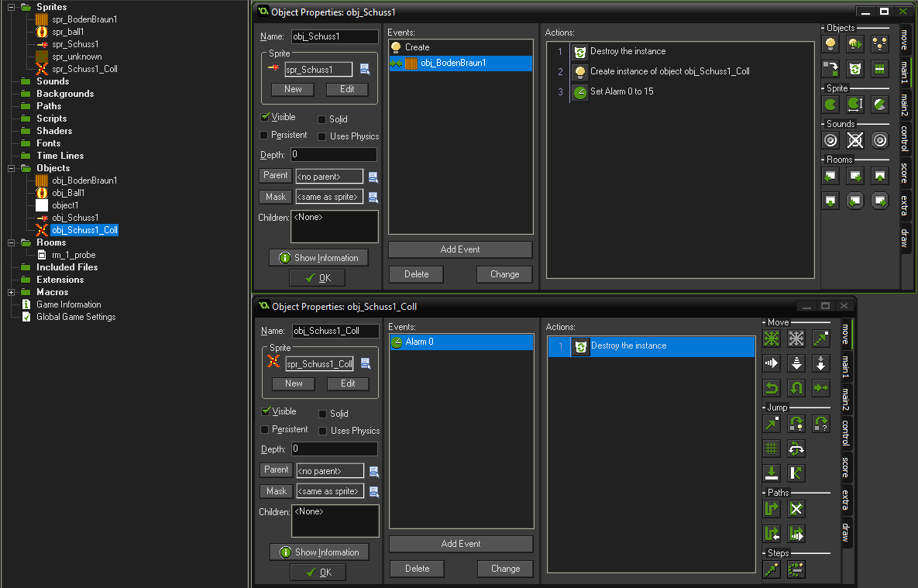Choose the Change Sprite action icon

[830, 105]
